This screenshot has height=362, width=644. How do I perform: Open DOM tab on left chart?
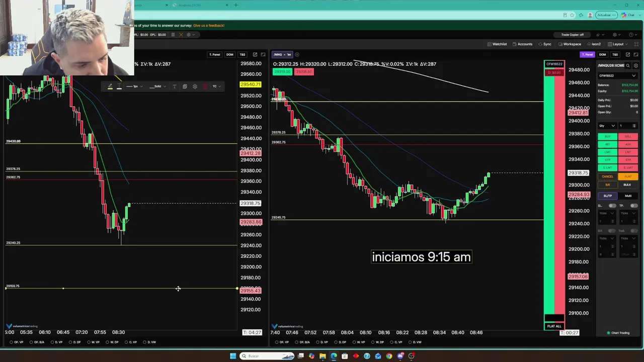[x=230, y=54]
